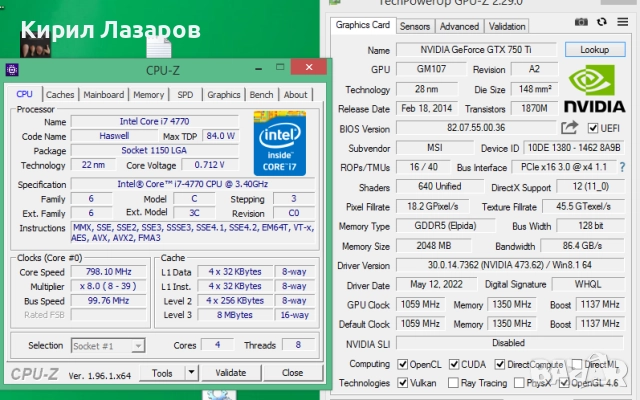Open GPU-Z Advanced tab
Viewport: 640px width, 400px height.
[459, 27]
